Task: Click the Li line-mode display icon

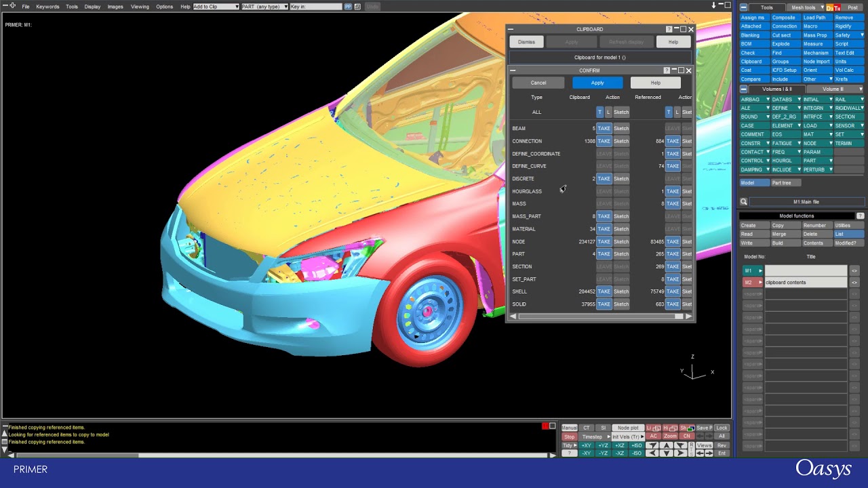Action: [x=653, y=428]
